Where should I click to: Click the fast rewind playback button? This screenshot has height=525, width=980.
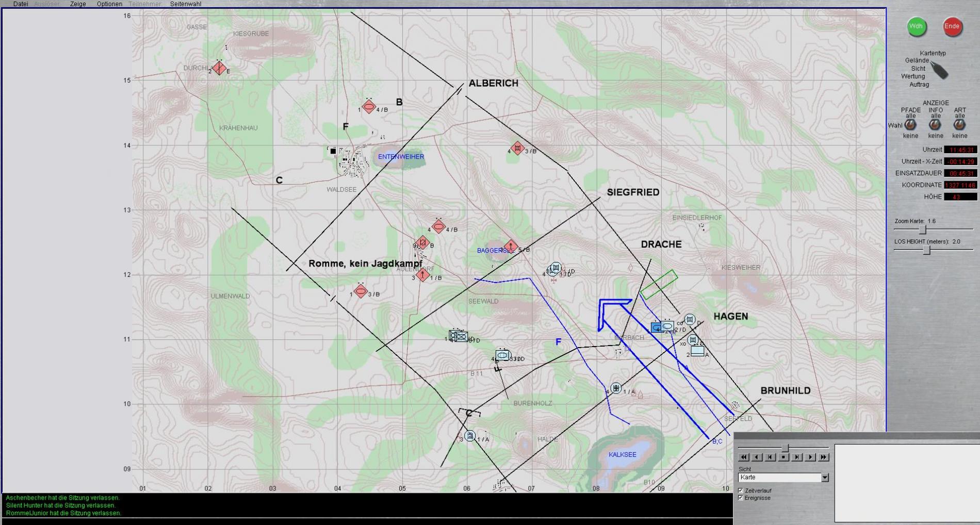pos(744,457)
